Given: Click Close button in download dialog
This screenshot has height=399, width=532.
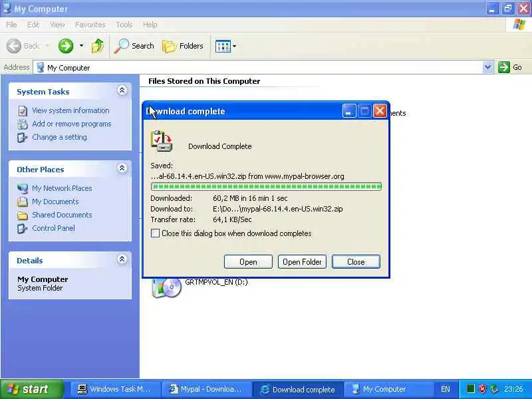Looking at the screenshot, I should 356,261.
